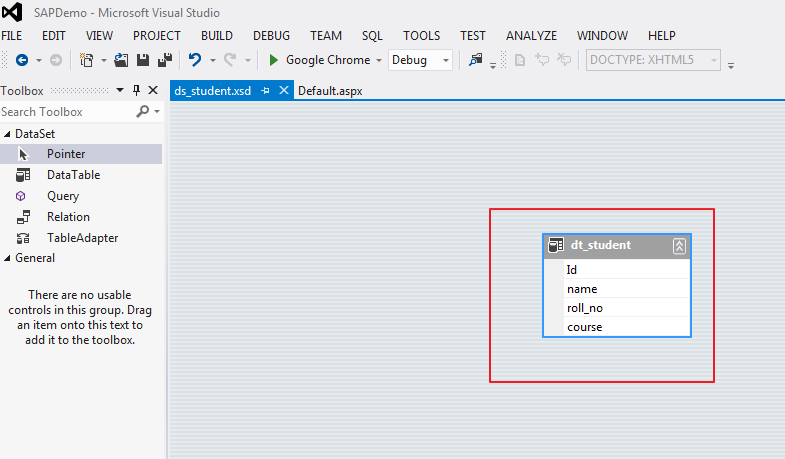Click the dt_student table title
The height and width of the screenshot is (459, 785).
pyautogui.click(x=600, y=245)
